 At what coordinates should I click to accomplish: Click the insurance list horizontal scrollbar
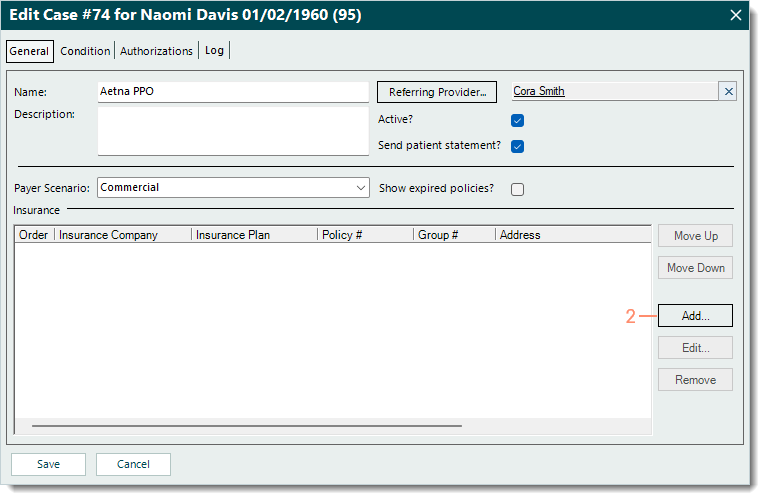pos(247,426)
